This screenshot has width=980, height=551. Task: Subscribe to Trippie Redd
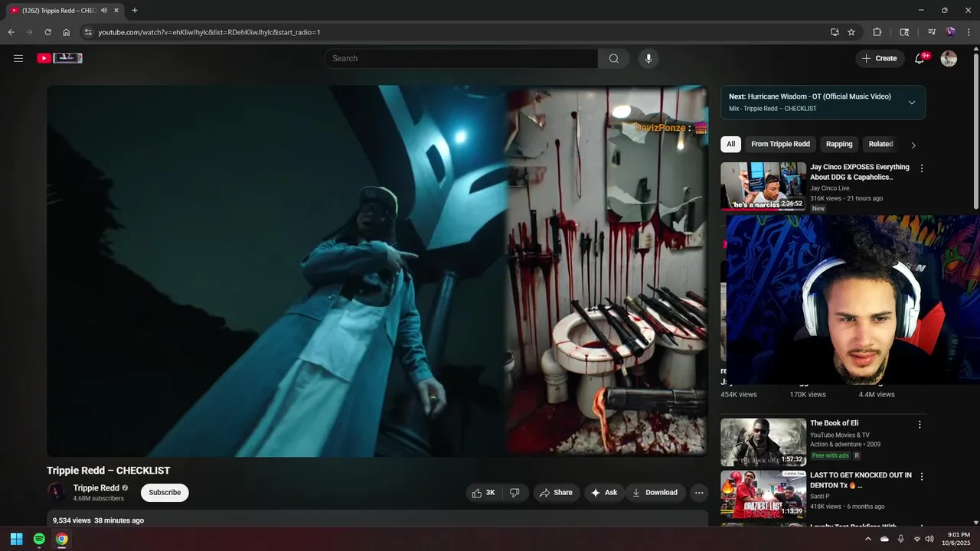click(x=165, y=493)
